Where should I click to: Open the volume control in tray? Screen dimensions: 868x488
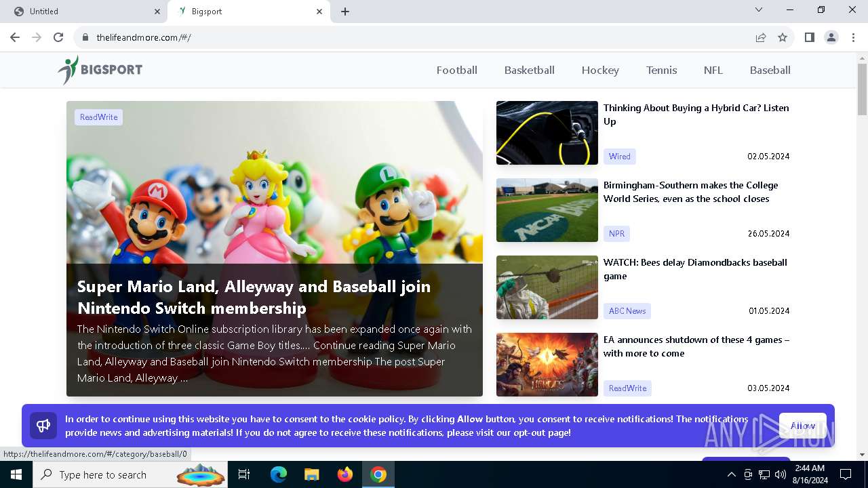(781, 474)
